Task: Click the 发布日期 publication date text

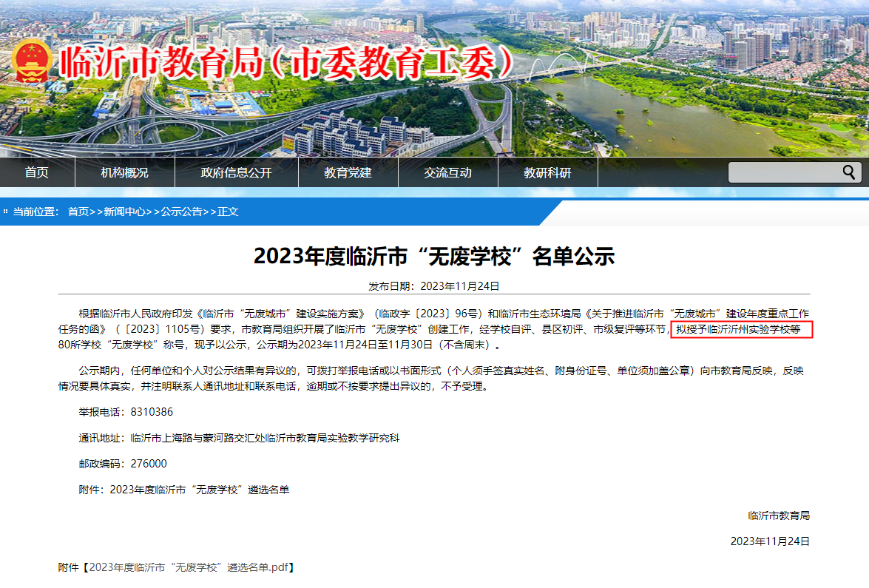Action: (x=434, y=283)
